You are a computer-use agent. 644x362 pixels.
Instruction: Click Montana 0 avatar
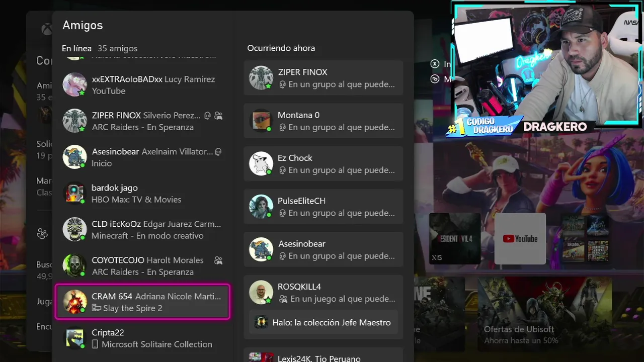pyautogui.click(x=261, y=121)
